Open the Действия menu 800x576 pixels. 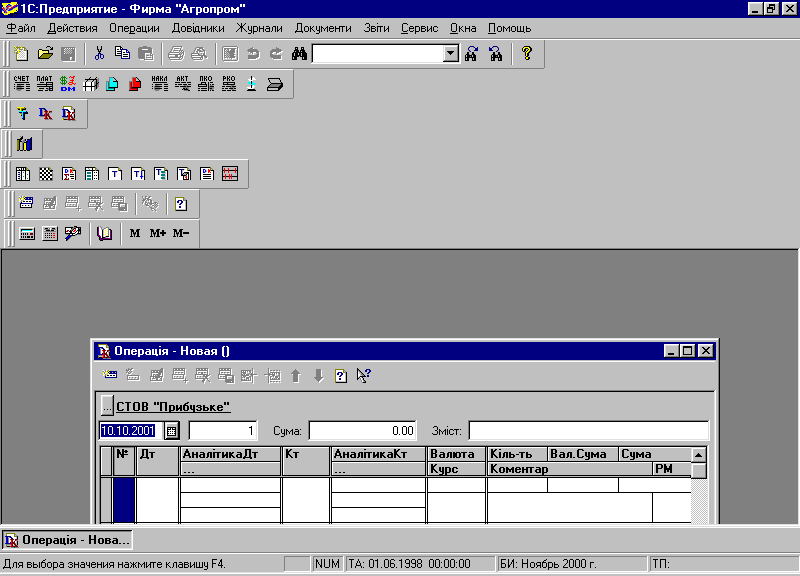(x=72, y=28)
